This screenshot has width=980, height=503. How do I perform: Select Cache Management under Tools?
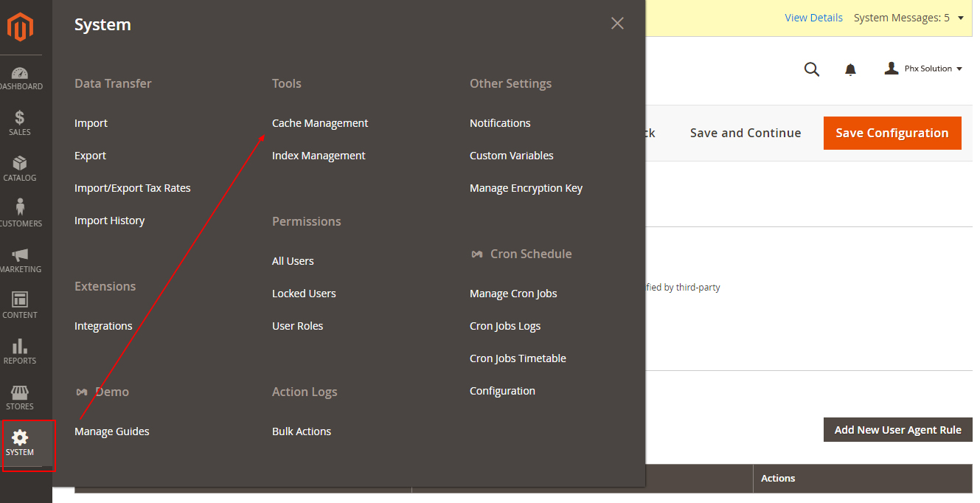[320, 123]
